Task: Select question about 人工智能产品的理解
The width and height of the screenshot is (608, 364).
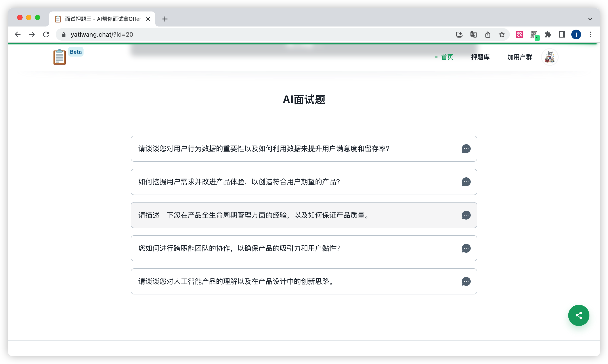Action: coord(304,281)
